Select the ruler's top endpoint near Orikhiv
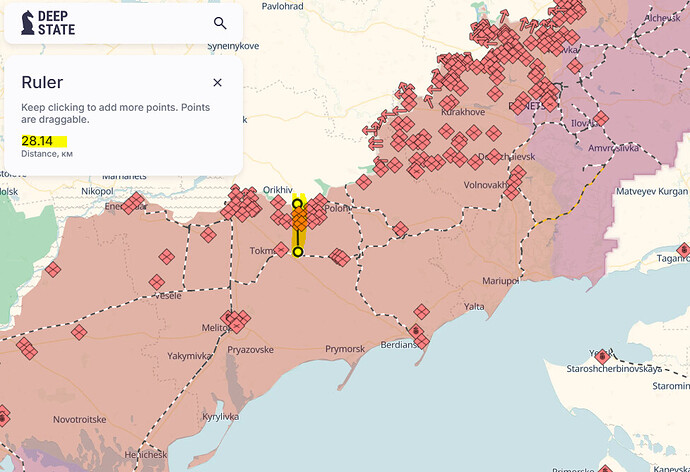 tap(297, 203)
